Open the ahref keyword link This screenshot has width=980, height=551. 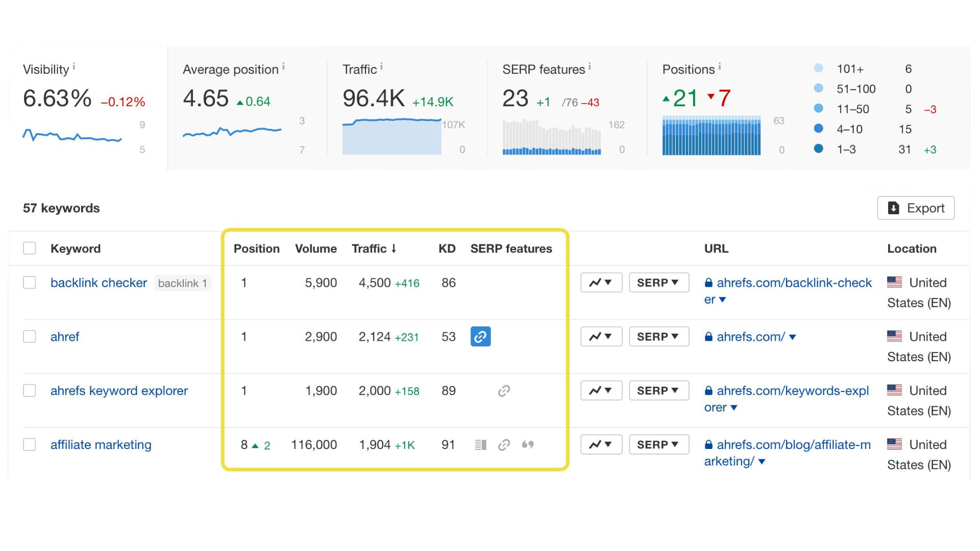click(x=65, y=337)
